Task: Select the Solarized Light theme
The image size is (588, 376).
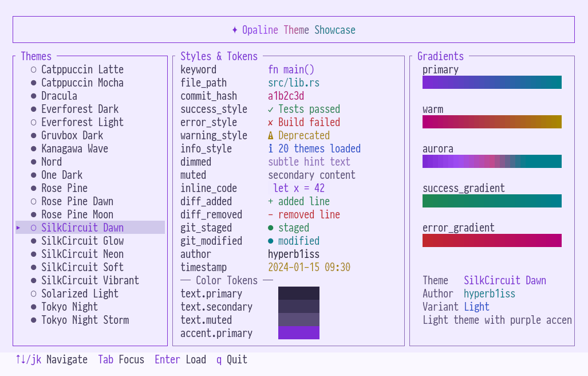Action: tap(90, 293)
